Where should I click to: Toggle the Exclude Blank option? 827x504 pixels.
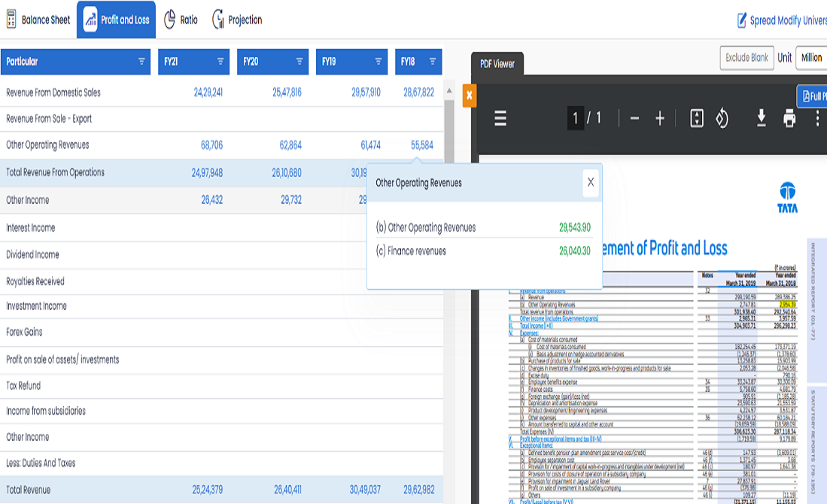tap(746, 57)
